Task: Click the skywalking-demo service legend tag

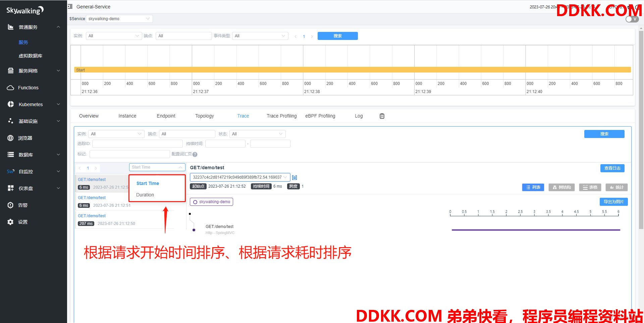Action: click(212, 202)
